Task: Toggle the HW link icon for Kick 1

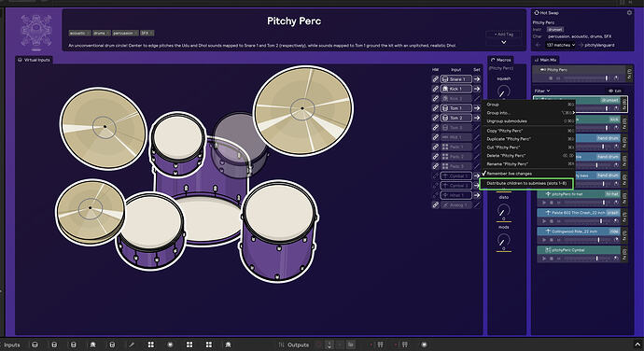Action: 435,89
